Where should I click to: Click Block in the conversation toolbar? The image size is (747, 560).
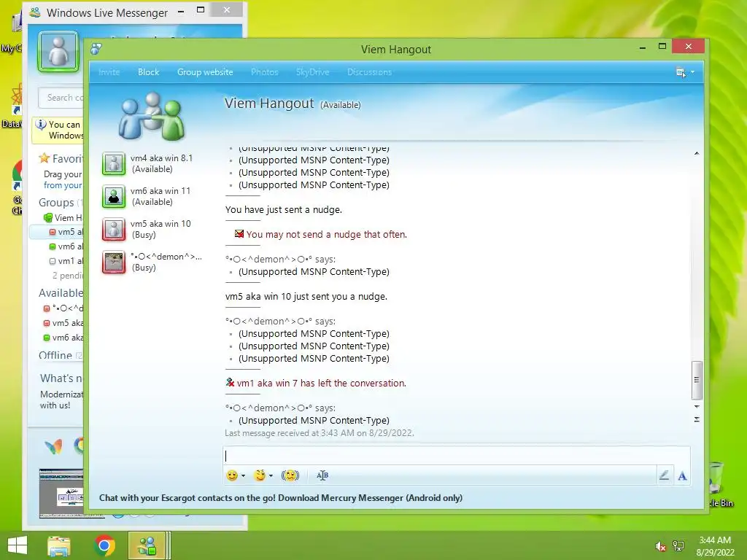pos(149,72)
